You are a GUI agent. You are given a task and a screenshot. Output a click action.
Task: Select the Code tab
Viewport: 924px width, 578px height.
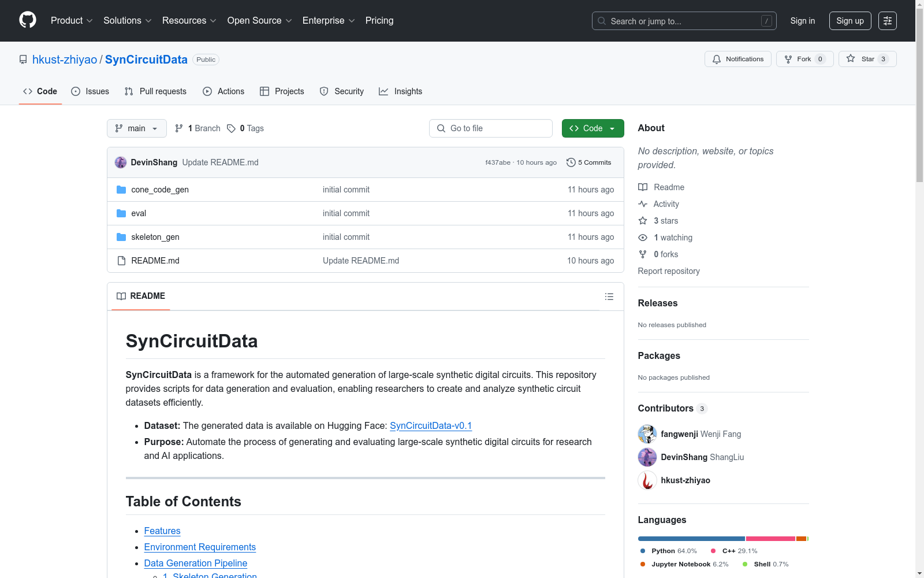pos(40,91)
